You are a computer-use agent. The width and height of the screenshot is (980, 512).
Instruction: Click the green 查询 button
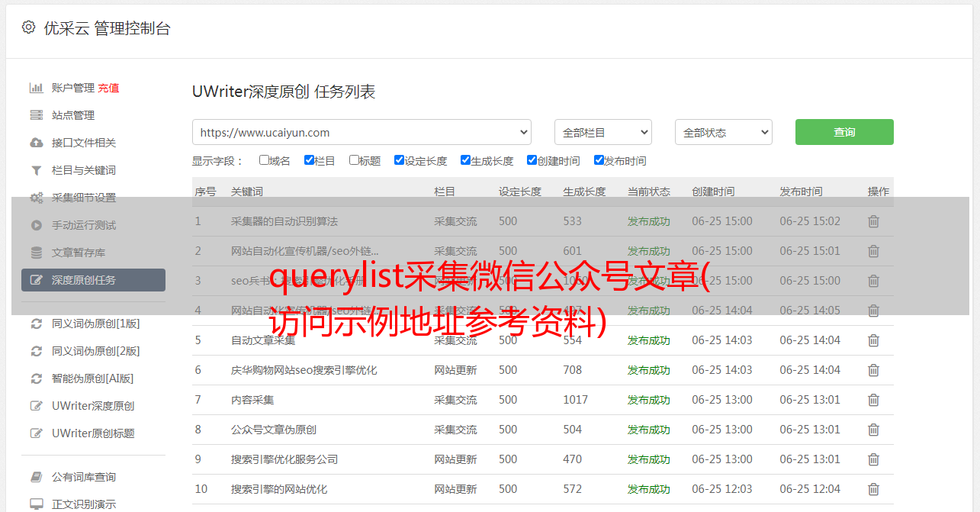pyautogui.click(x=844, y=132)
